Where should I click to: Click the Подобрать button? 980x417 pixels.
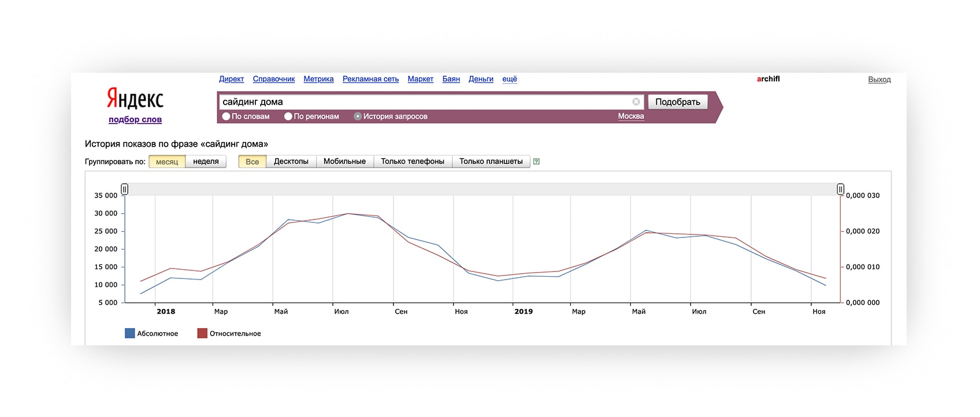[x=678, y=102]
